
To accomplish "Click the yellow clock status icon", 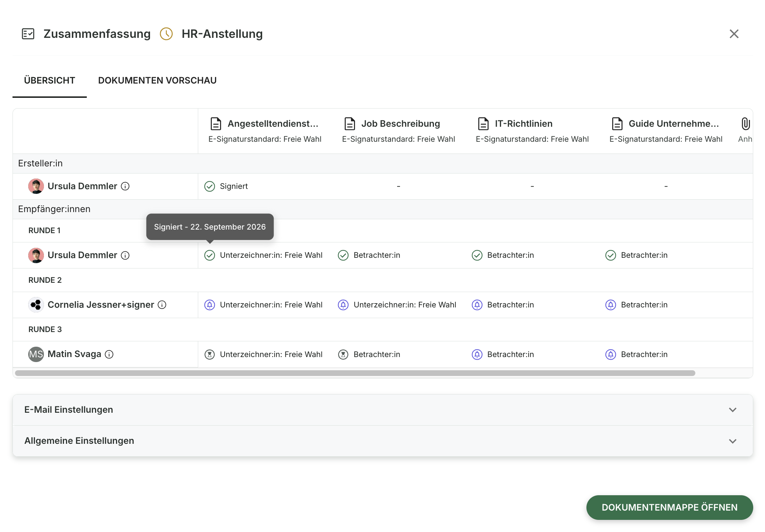I will pos(166,34).
